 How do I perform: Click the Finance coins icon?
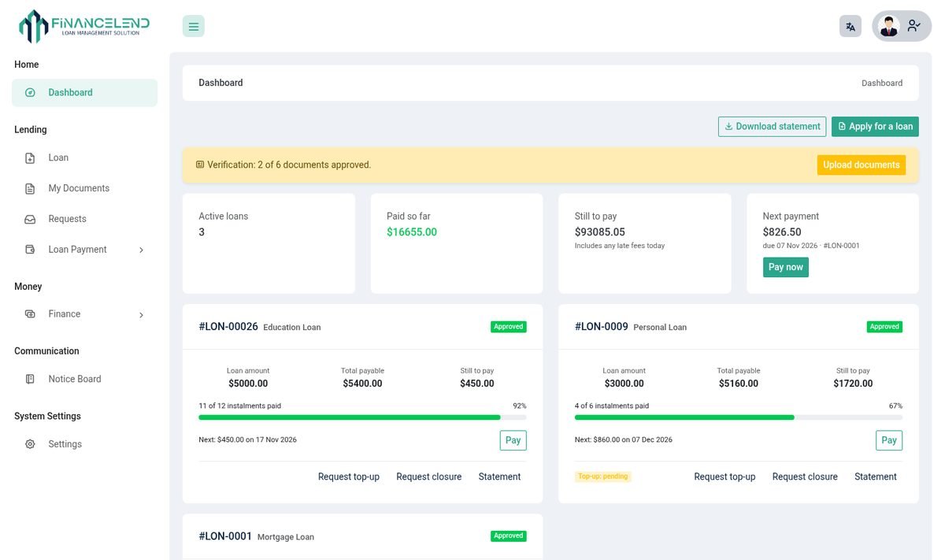(30, 314)
